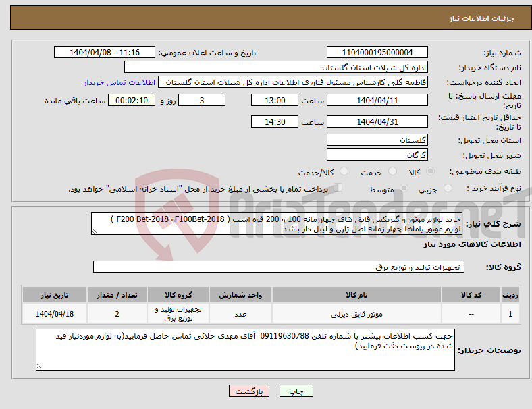Click the delivery city field گرگان
Image resolution: width=532 pixels, height=409 pixels.
pos(377,155)
